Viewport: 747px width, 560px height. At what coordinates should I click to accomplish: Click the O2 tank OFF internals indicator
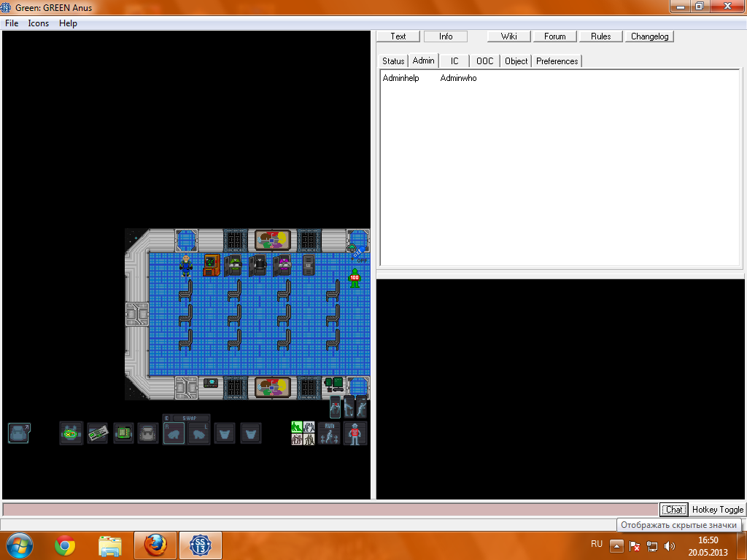click(x=357, y=254)
